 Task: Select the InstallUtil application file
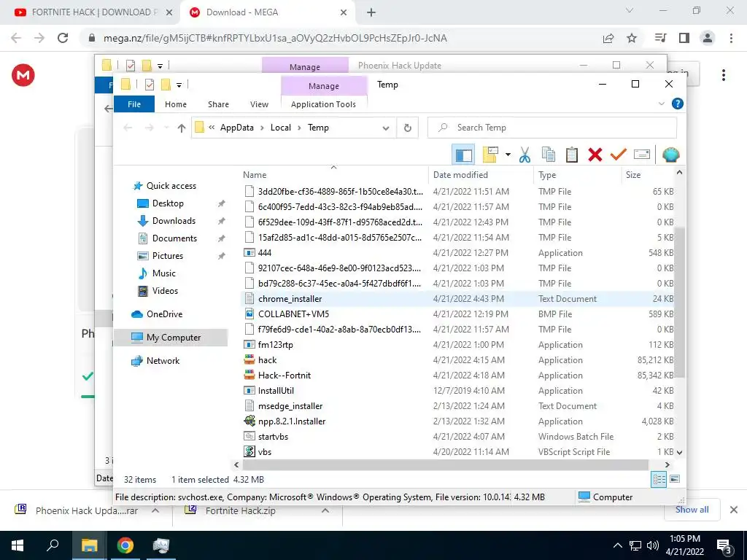(276, 391)
